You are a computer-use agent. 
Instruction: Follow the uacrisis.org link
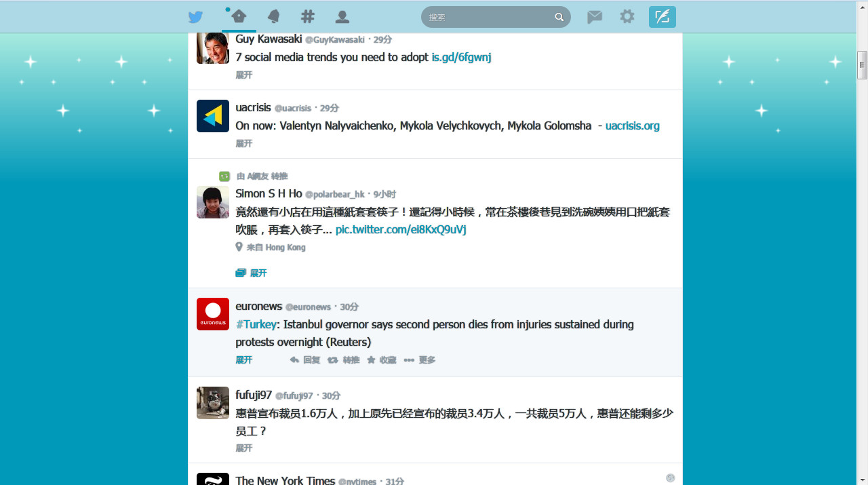[633, 126]
